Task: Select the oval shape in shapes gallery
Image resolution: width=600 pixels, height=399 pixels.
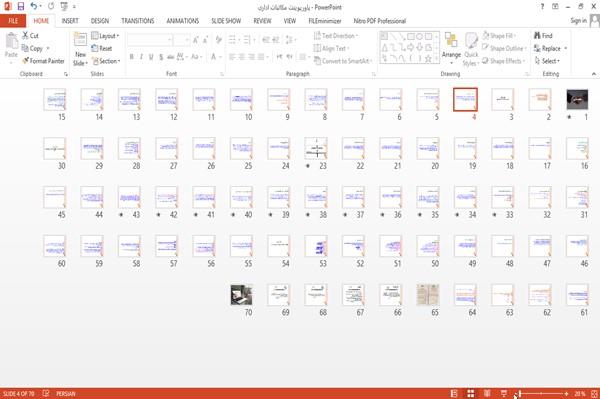Action: [x=419, y=37]
